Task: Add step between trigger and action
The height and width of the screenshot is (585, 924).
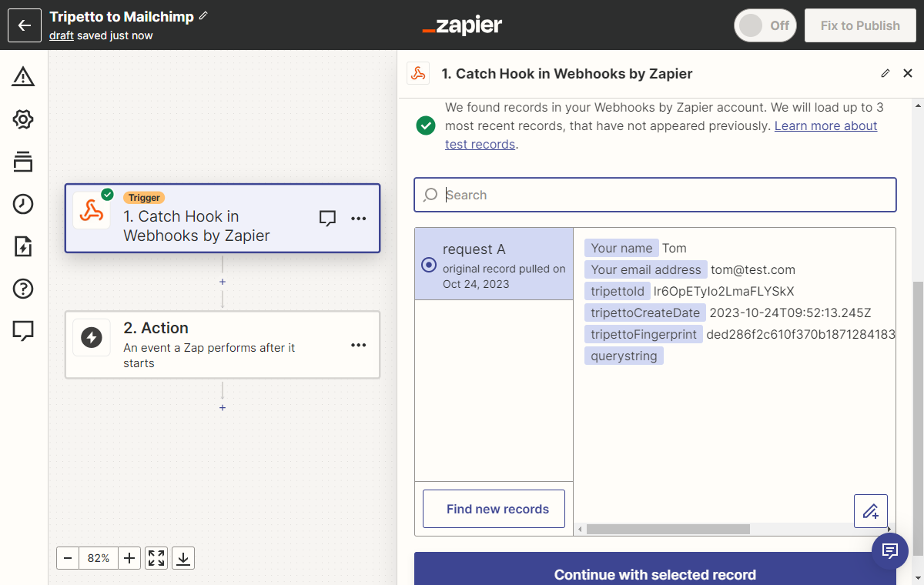Action: (x=223, y=282)
